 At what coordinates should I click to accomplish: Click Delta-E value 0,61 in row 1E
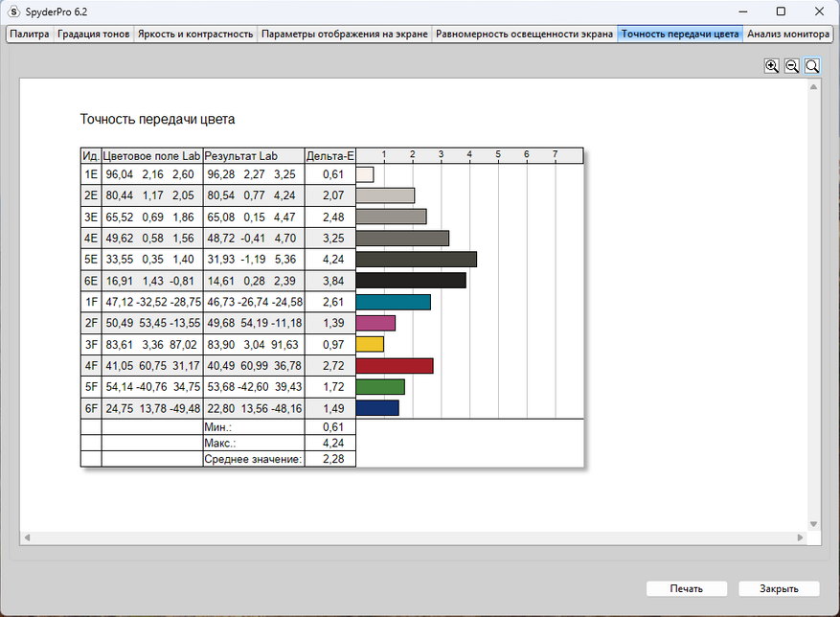(333, 174)
